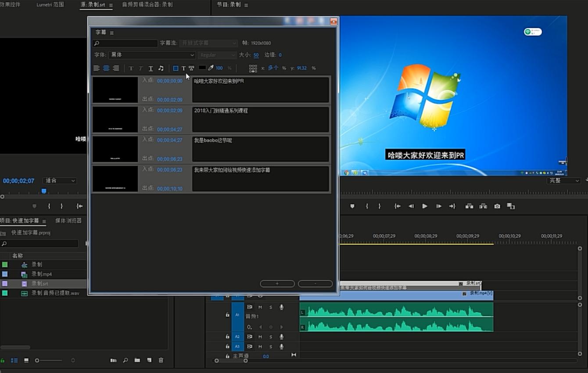Select the eyedropper tool beside the color swatch
The width and height of the screenshot is (588, 373).
click(x=211, y=68)
